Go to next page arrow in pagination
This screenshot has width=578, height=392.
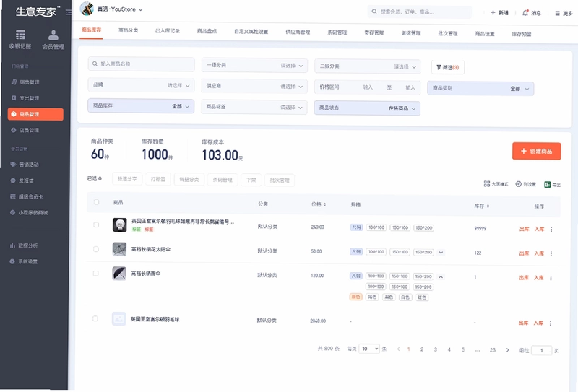[508, 350]
